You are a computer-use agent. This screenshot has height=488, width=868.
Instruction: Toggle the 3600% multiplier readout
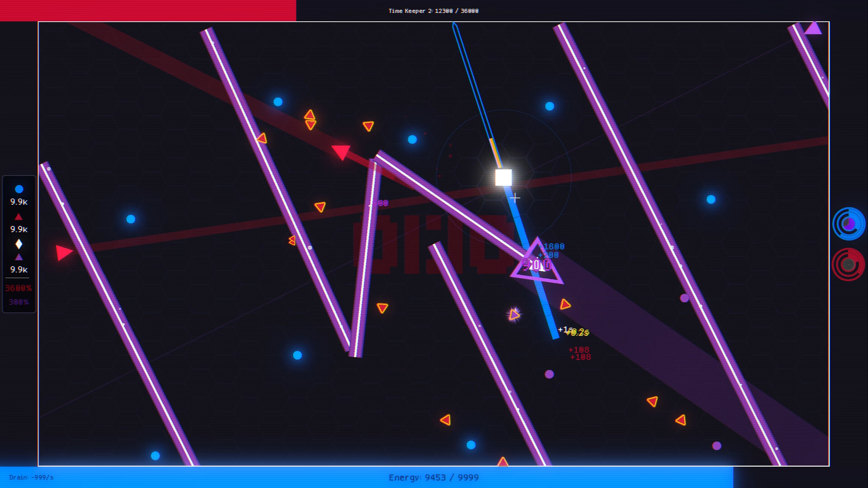[x=18, y=288]
